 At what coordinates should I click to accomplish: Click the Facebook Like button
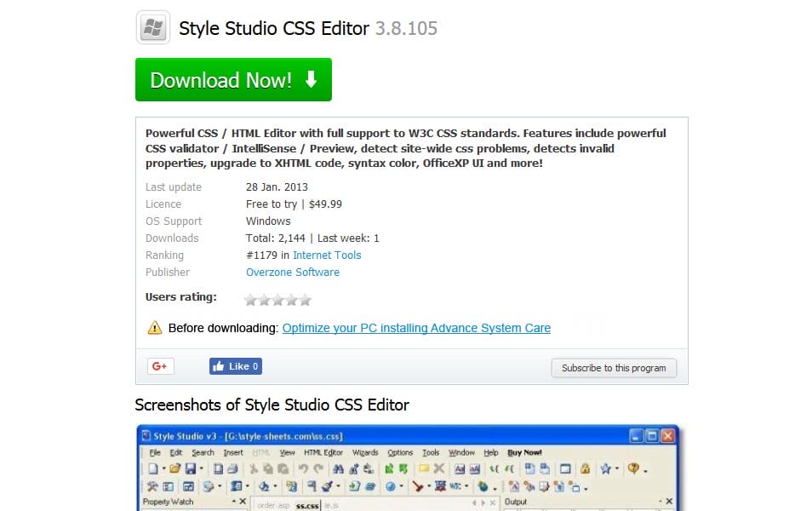(x=236, y=366)
